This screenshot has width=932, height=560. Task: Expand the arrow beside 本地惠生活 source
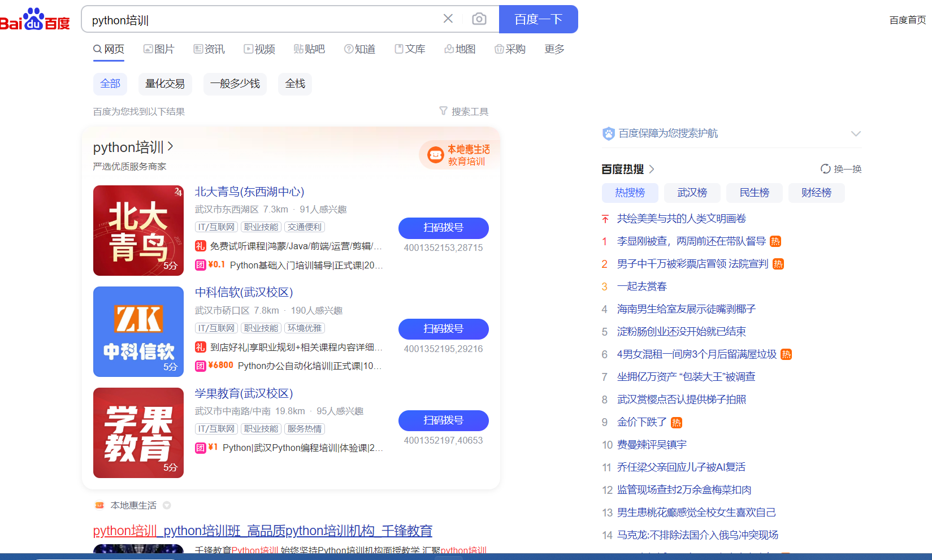(167, 505)
